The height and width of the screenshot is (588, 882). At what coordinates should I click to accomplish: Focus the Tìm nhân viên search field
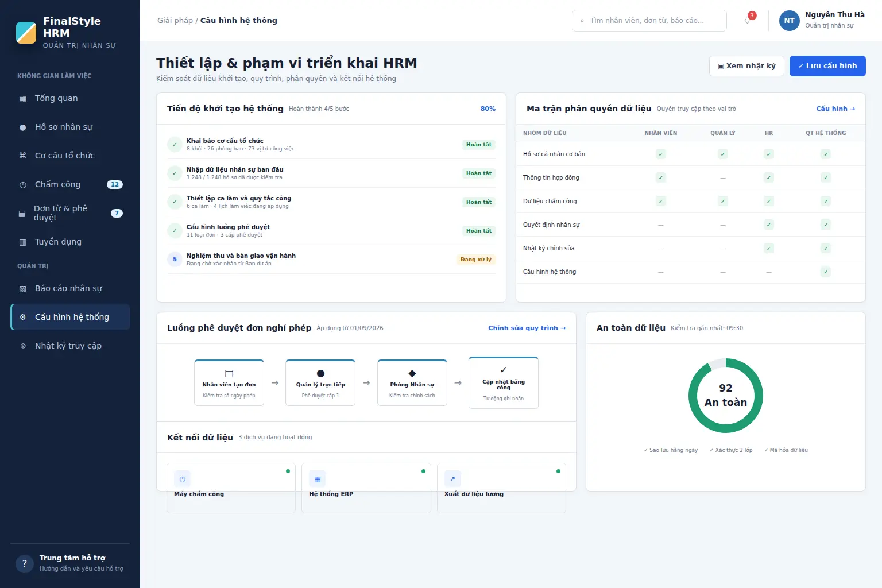[649, 21]
